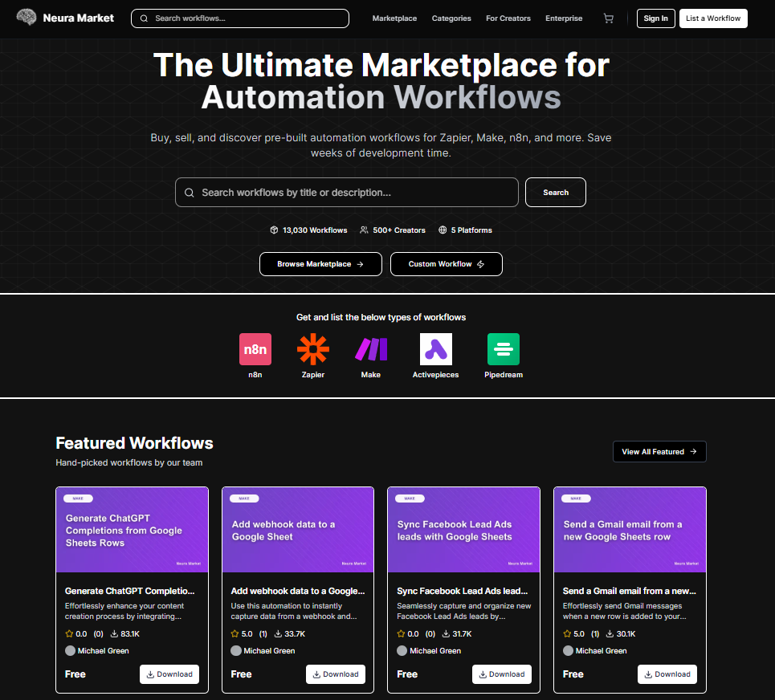This screenshot has height=700, width=775.
Task: Open the Add webhook data thumbnail
Action: (x=298, y=530)
